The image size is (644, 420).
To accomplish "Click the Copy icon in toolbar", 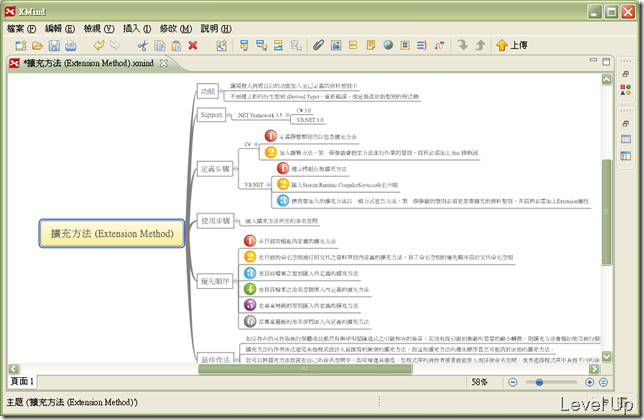I will (x=160, y=45).
